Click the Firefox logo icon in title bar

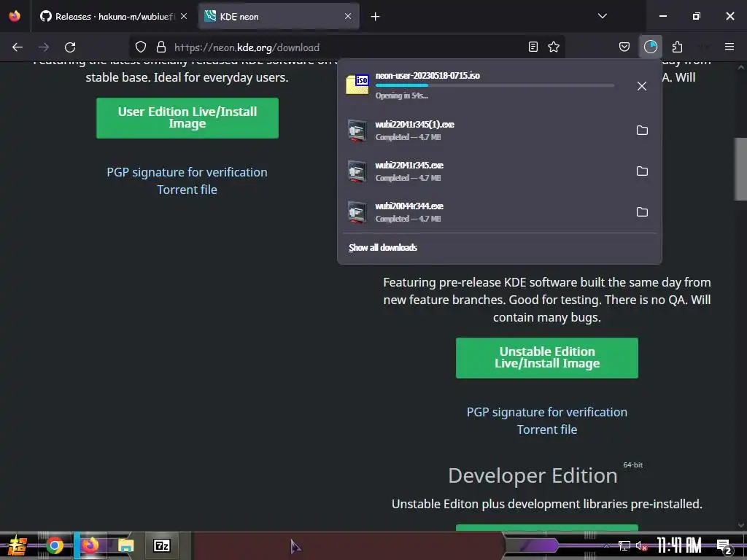tap(15, 16)
